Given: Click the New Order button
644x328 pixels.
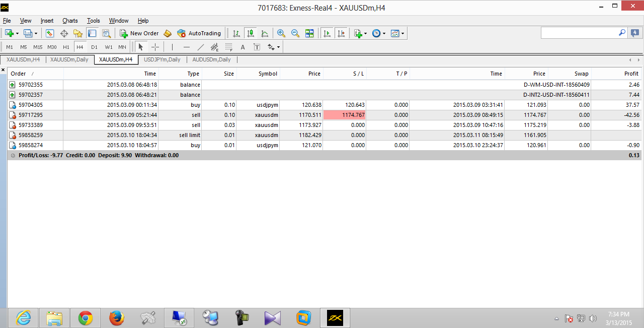Looking at the screenshot, I should 139,33.
